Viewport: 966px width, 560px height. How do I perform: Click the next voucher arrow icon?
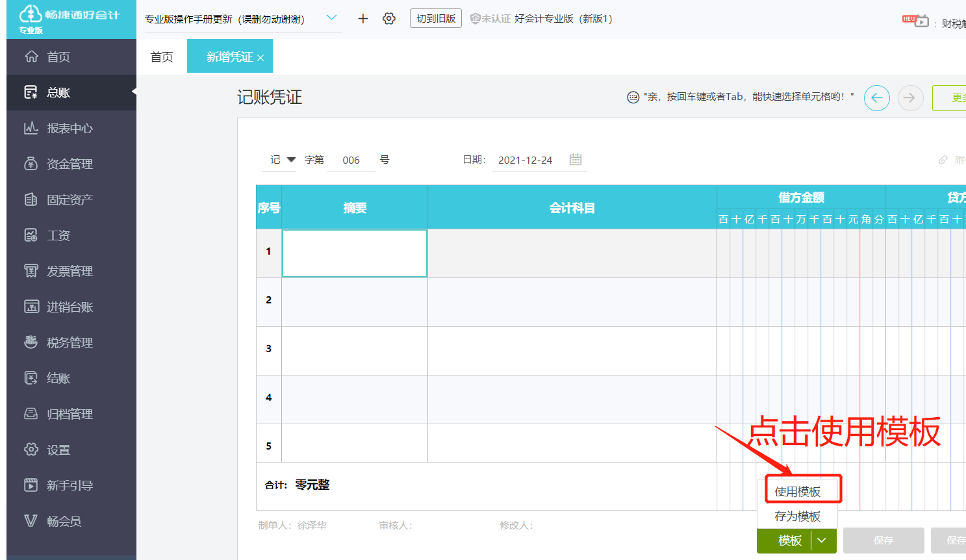point(910,98)
